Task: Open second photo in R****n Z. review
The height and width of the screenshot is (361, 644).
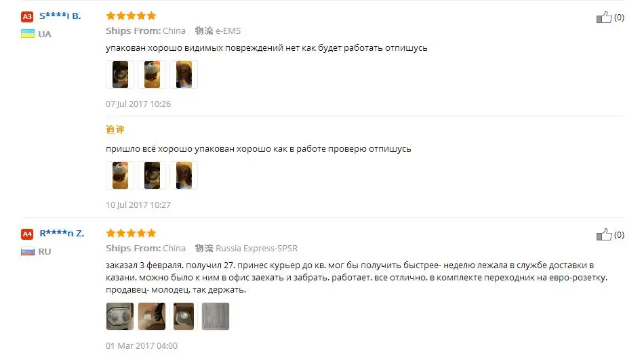Action: tap(152, 316)
